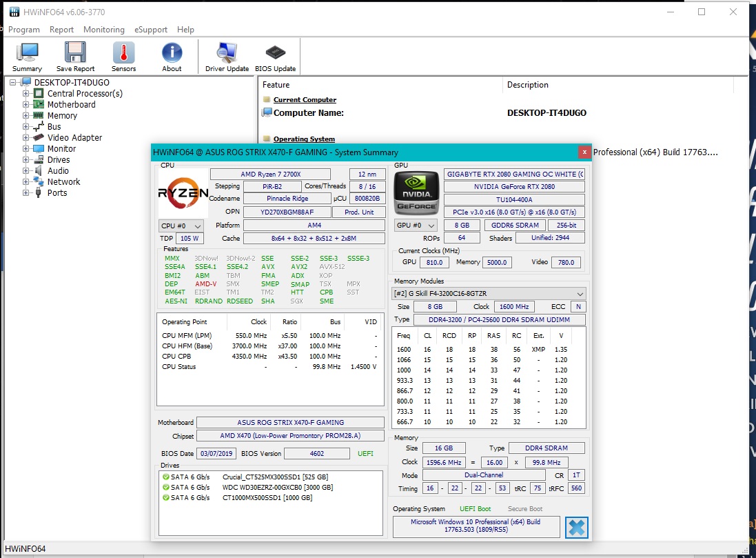Click the Memory module tree icon
The image size is (756, 558).
39,115
